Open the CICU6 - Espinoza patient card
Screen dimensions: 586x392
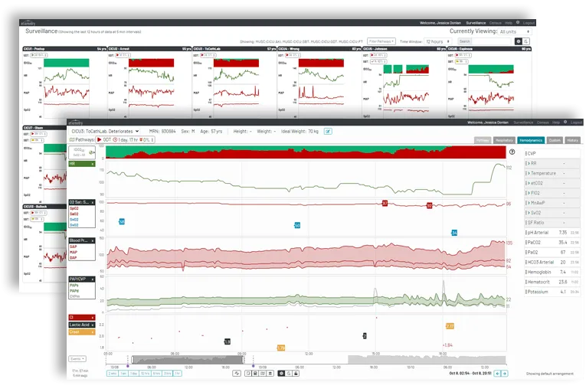(489, 82)
